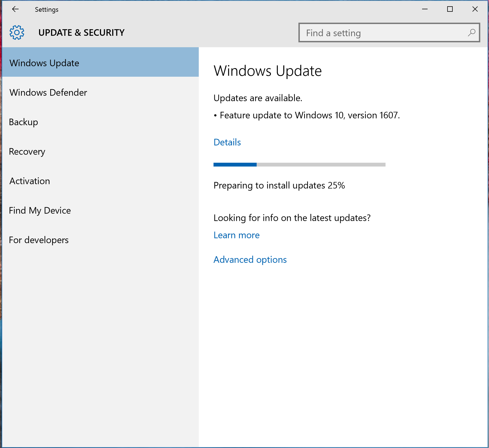The image size is (489, 448).
Task: Select Windows Update in the sidebar
Action: (x=100, y=62)
